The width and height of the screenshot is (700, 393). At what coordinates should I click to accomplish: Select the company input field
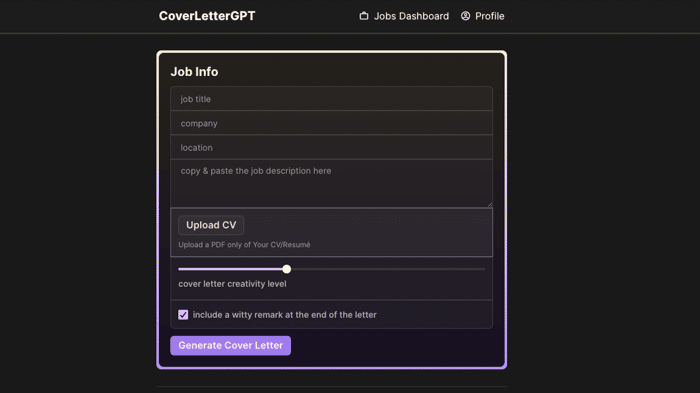coord(331,123)
